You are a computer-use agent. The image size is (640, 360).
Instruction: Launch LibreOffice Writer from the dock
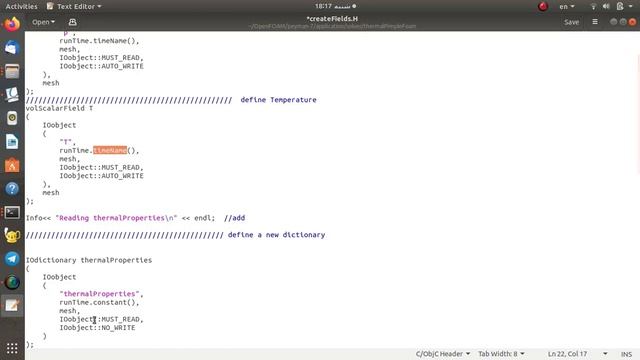(x=12, y=142)
